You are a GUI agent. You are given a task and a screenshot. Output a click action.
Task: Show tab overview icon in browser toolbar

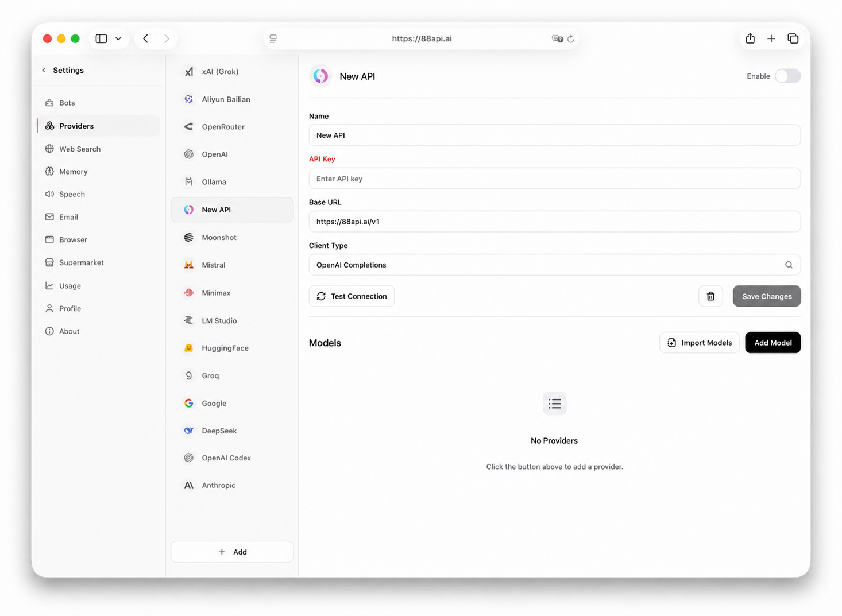793,38
